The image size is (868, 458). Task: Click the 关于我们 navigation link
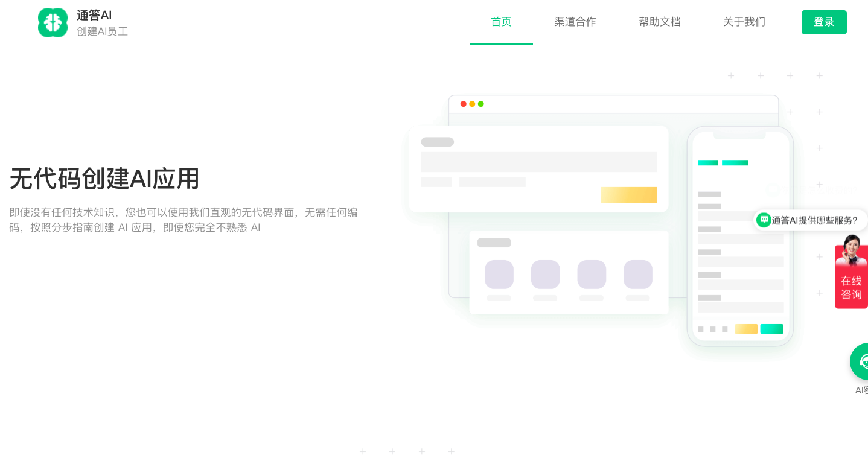tap(744, 22)
